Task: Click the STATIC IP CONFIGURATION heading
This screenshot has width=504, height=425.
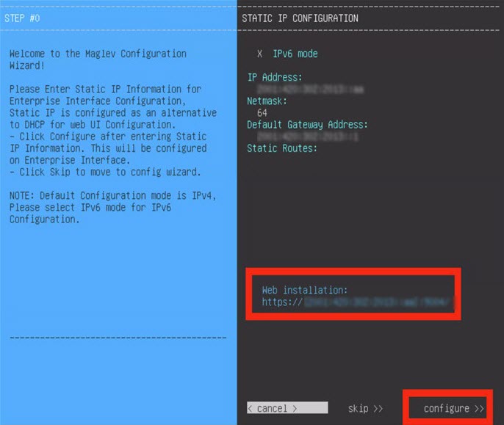Action: [x=300, y=18]
